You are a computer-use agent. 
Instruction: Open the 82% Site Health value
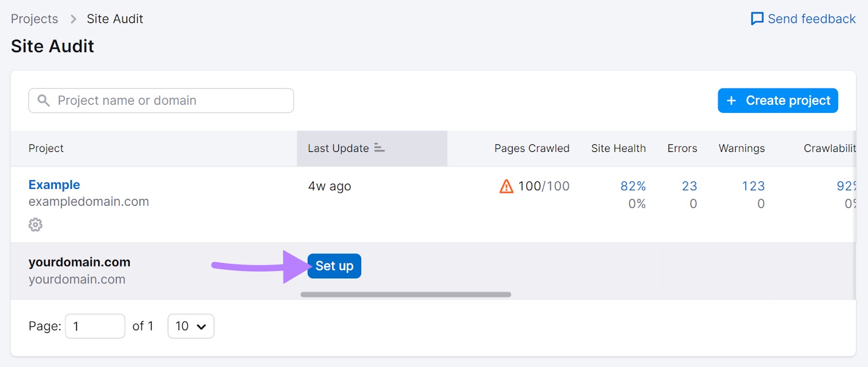coord(633,186)
